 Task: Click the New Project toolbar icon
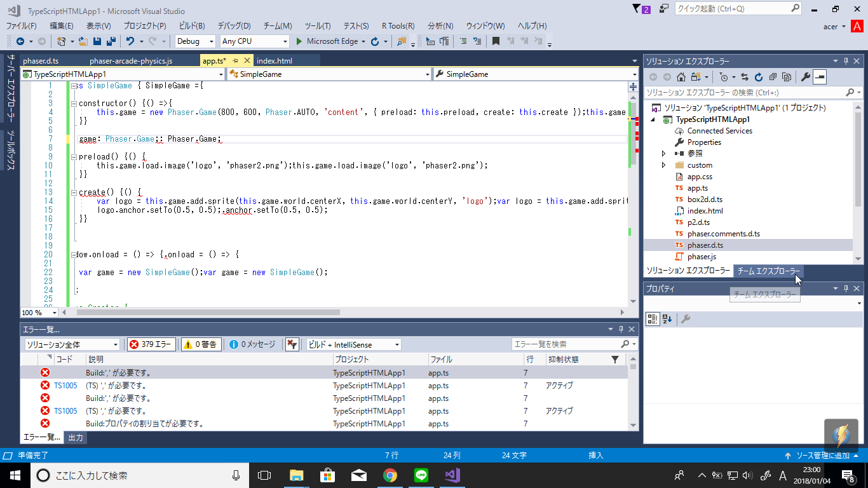(61, 41)
